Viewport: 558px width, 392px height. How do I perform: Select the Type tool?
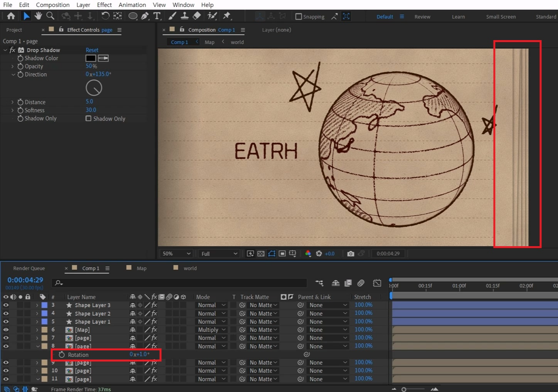point(157,16)
